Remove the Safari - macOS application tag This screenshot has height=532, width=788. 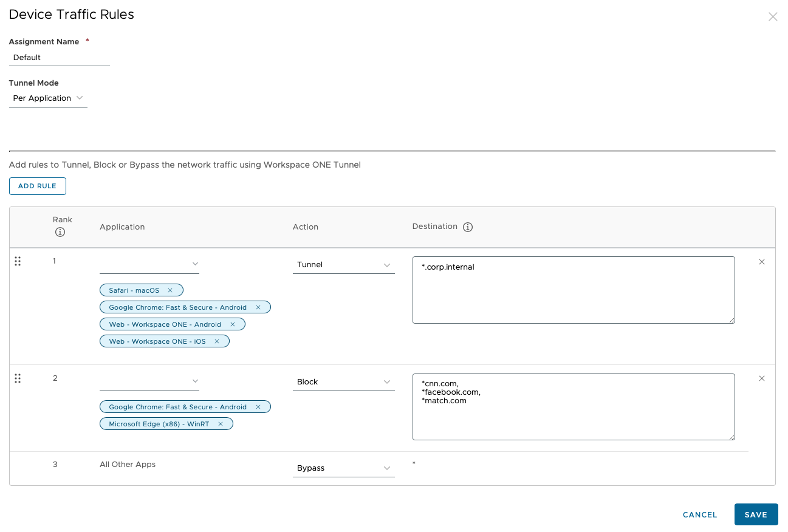pos(170,290)
